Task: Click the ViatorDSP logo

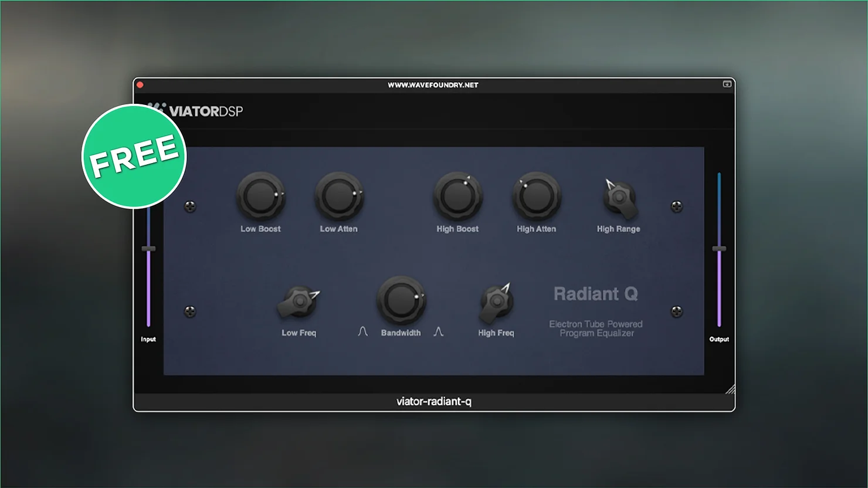Action: pyautogui.click(x=205, y=111)
